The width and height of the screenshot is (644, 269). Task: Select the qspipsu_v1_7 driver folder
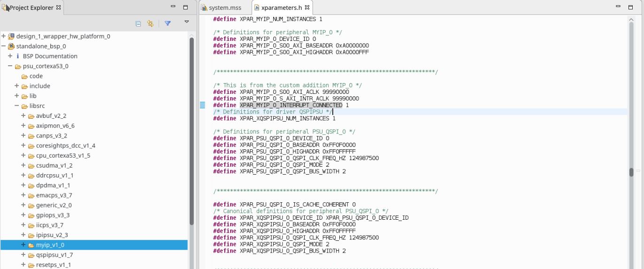point(54,255)
